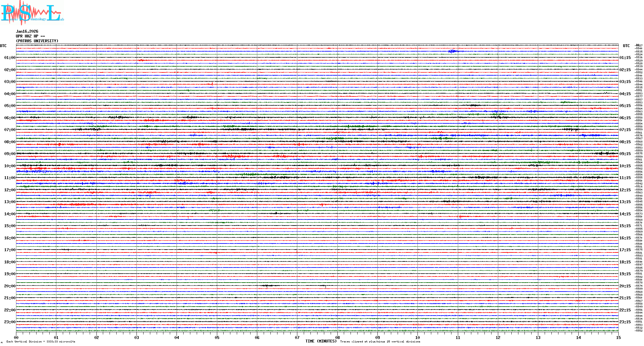Click the right UTC axis label
The image size is (644, 346).
pos(626,46)
